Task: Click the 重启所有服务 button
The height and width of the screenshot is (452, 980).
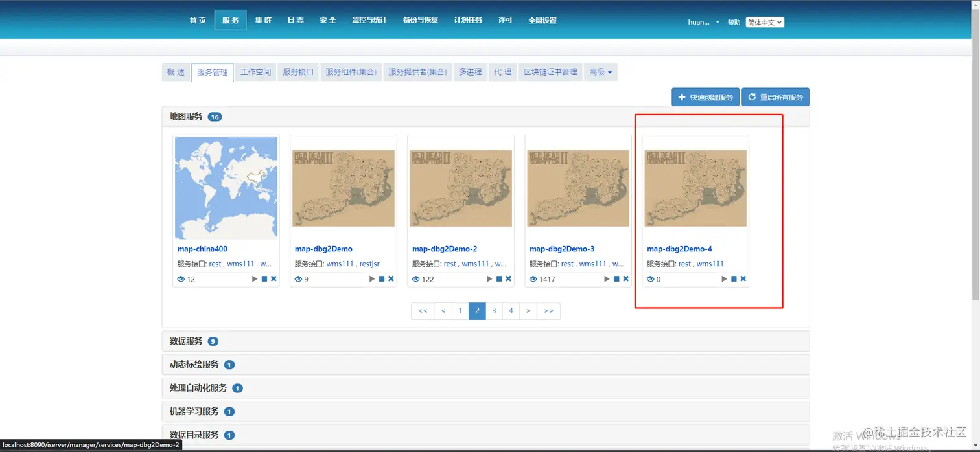Action: (775, 97)
